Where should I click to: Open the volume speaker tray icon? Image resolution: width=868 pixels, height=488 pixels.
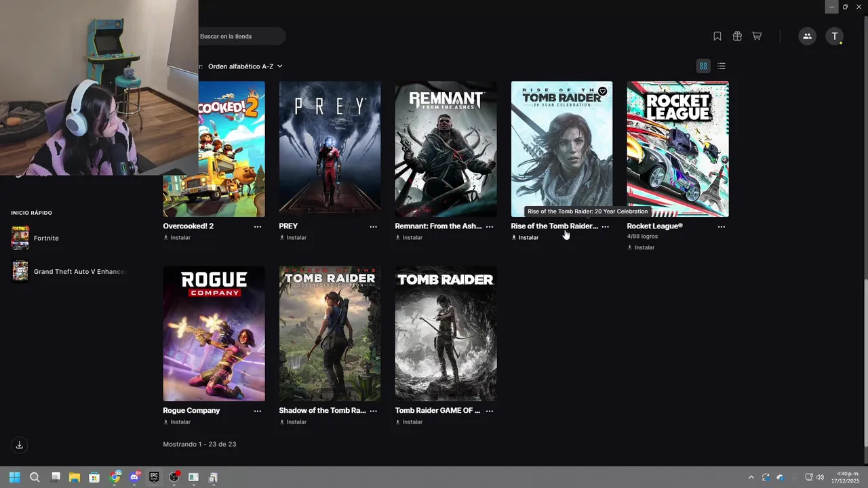pyautogui.click(x=821, y=477)
